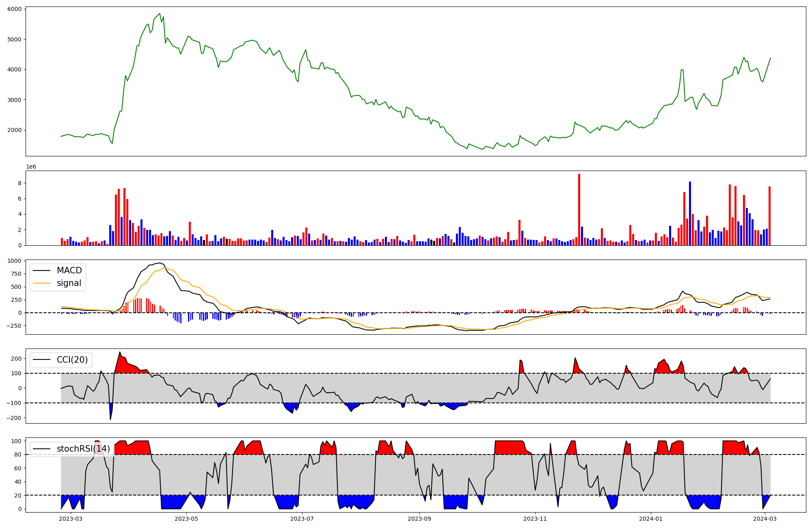Click the tallest blue volume bar
The width and height of the screenshot is (812, 528).
coord(690,213)
